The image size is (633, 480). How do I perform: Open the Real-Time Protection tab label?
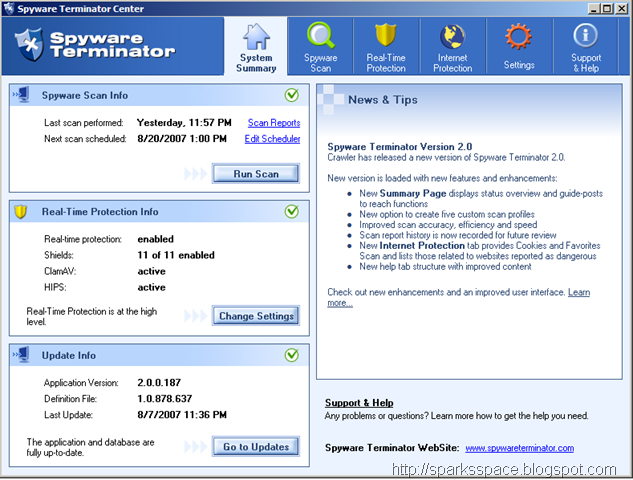[x=386, y=63]
